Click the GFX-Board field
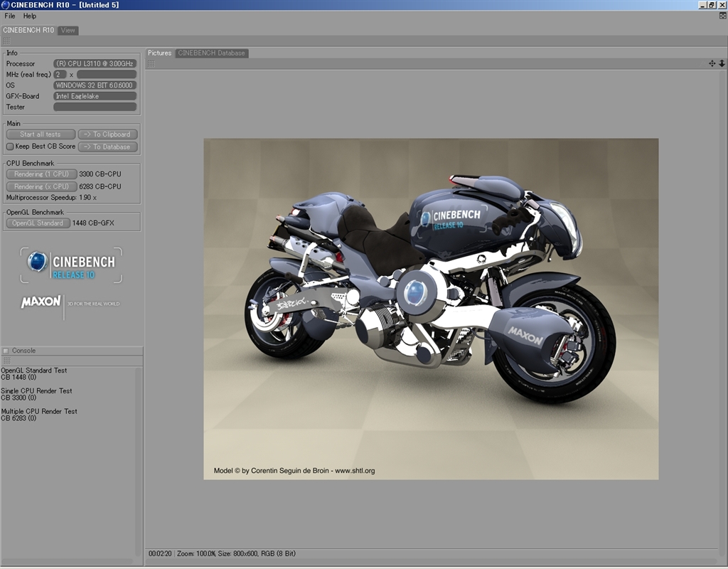This screenshot has height=569, width=728. (x=95, y=96)
